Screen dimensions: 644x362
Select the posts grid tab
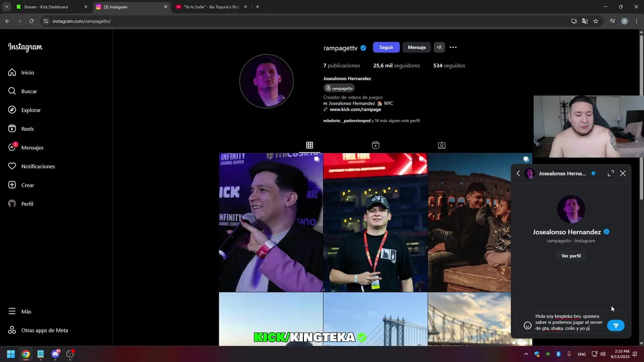click(309, 145)
